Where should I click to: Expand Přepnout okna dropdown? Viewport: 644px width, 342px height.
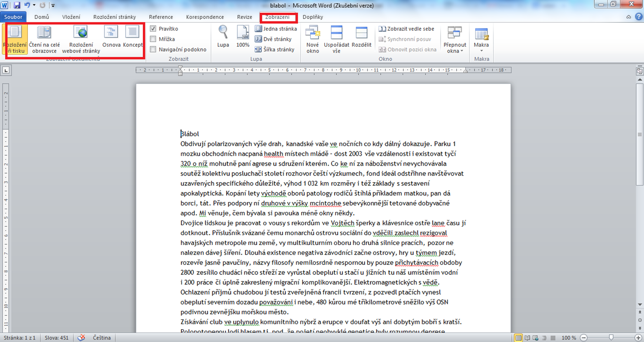(x=455, y=39)
